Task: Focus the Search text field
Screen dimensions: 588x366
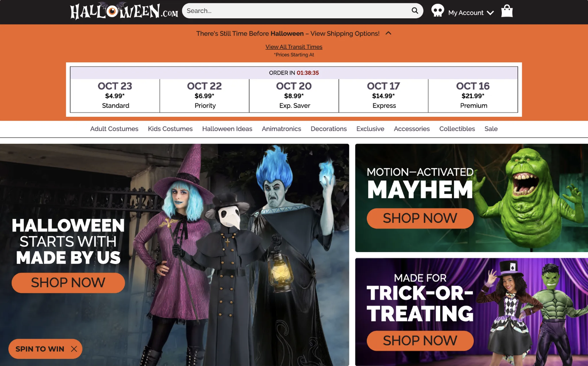Action: click(x=297, y=11)
